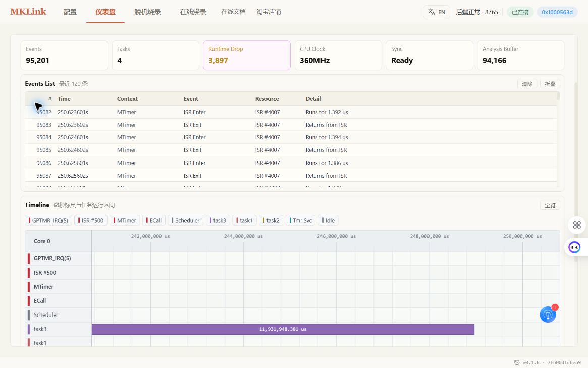588x368 pixels.
Task: Clear the events list with 清除
Action: pos(527,84)
